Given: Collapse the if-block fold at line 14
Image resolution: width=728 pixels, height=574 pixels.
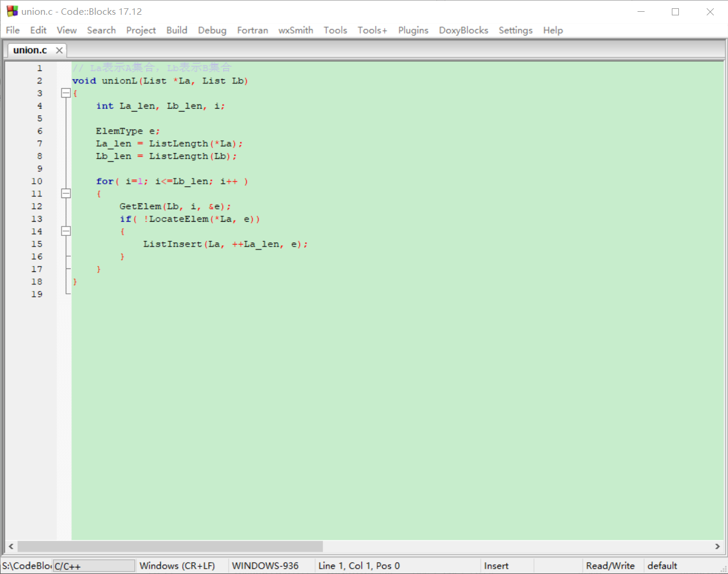Looking at the screenshot, I should pos(66,231).
